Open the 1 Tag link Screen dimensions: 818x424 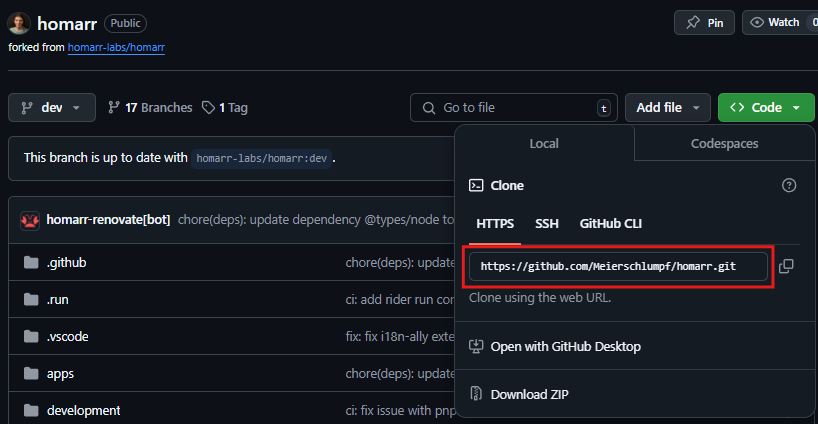coord(225,107)
